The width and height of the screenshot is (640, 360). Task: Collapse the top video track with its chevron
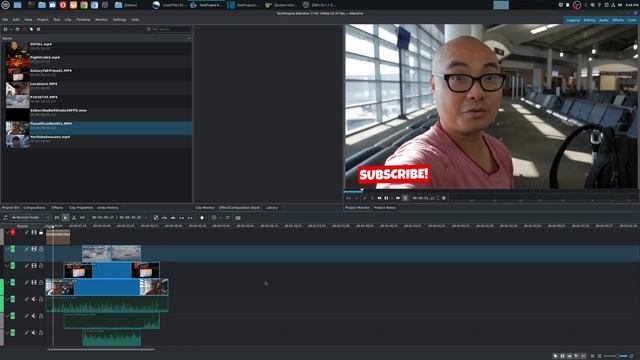[x=7, y=232]
